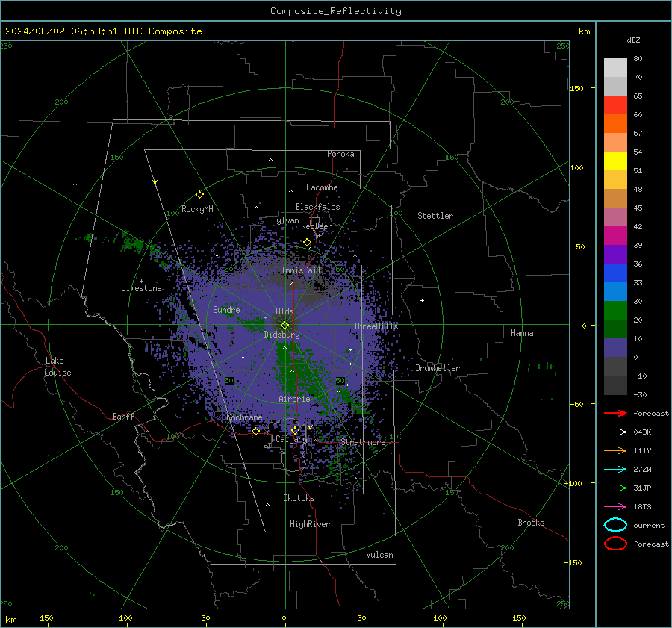Click the Hanna city label
Image resolution: width=672 pixels, height=628 pixels.
522,333
